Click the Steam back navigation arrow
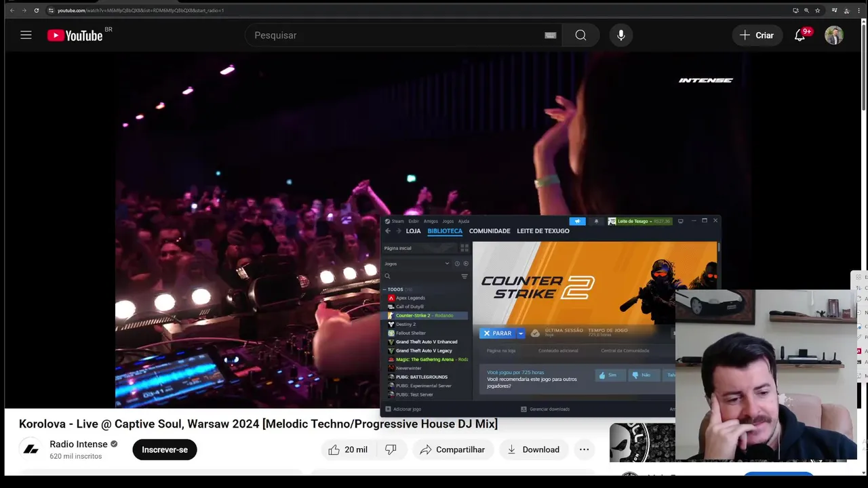This screenshot has height=488, width=868. coord(388,231)
